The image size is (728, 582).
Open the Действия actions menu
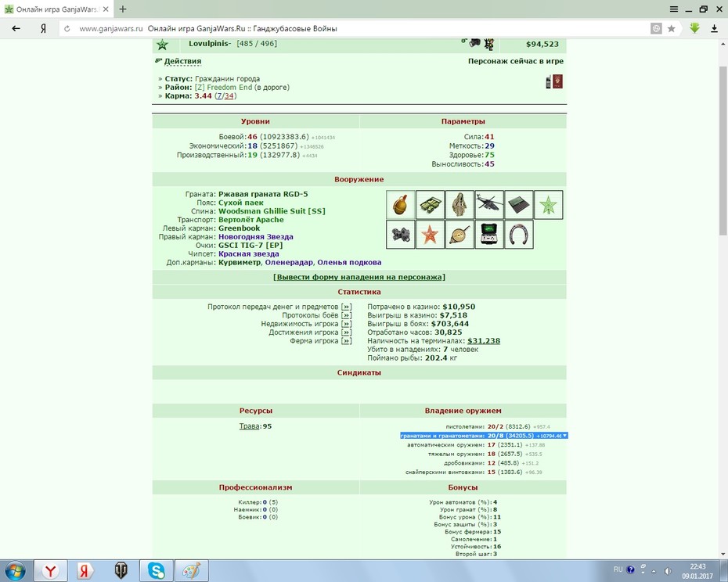coord(182,61)
